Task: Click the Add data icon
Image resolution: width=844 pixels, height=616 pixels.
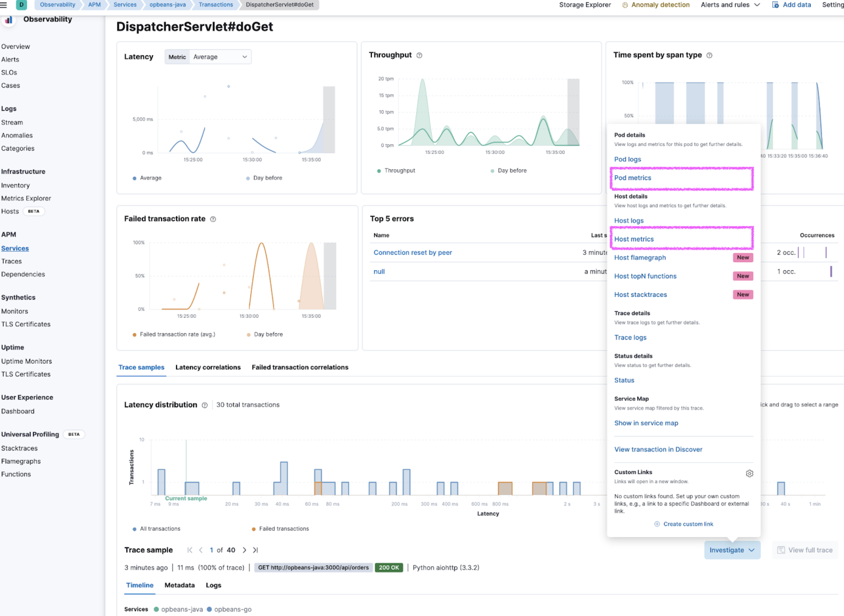Action: [775, 5]
